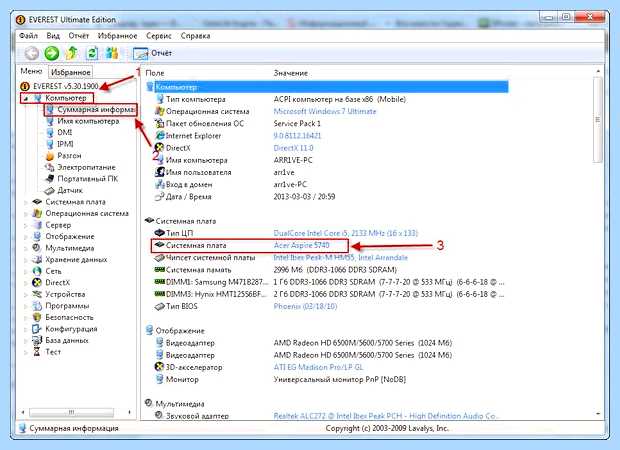Select the IPMI tree icon

(x=50, y=144)
